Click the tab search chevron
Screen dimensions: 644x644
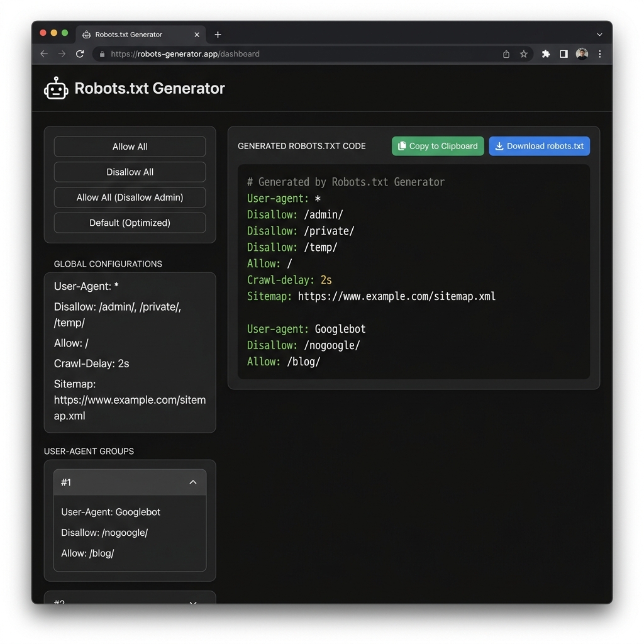599,35
